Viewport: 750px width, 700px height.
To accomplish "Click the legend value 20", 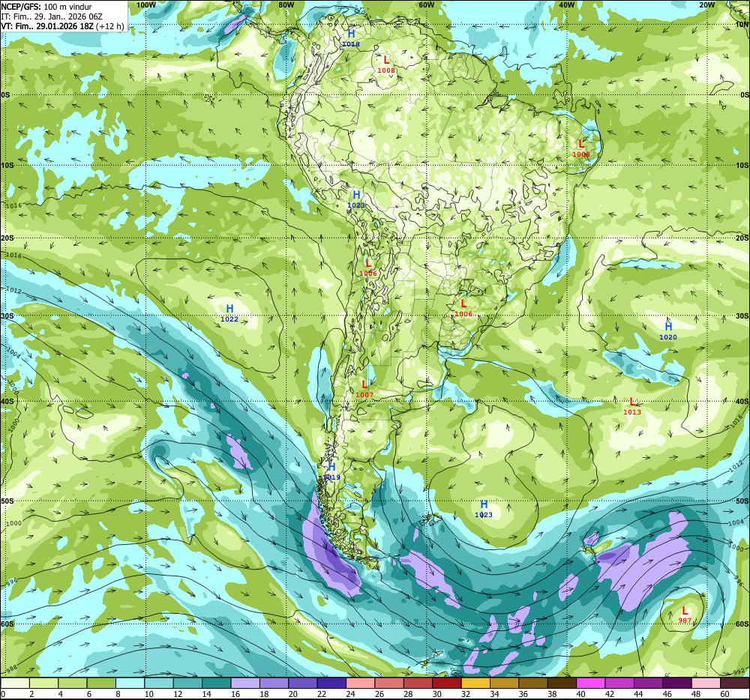I will coord(293,694).
